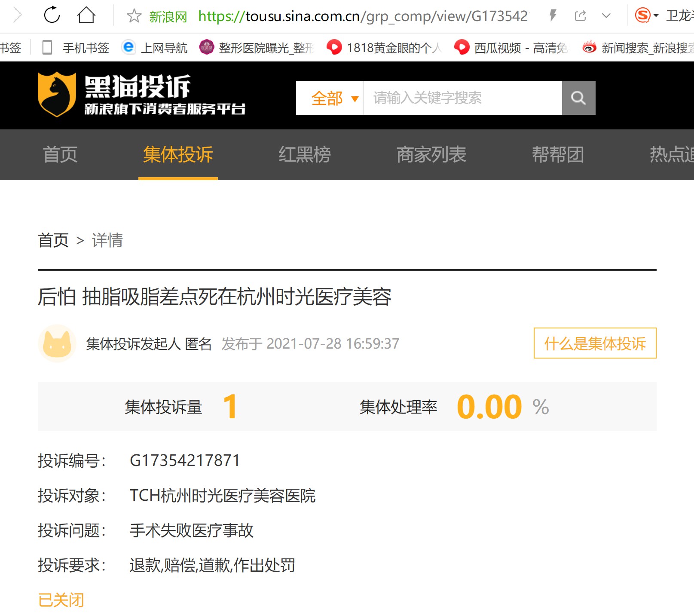Open 帮帮团 navigation tab
Screen dimensions: 694x616
[x=558, y=154]
